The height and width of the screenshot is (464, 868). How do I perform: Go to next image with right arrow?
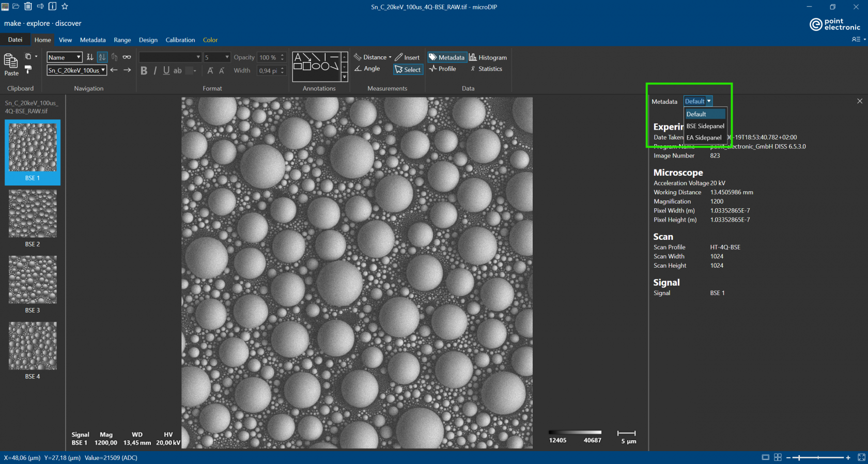127,70
